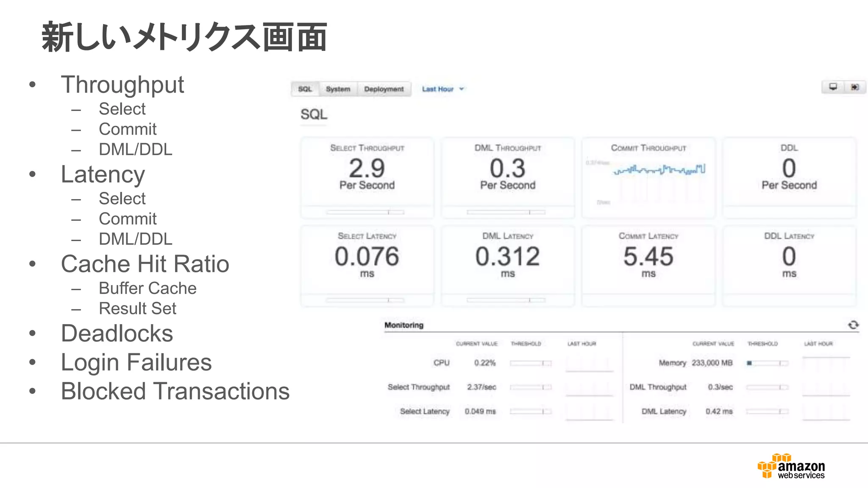Screen dimensions: 868x488
Task: Open Select Throughput last hour sparkline
Action: tap(590, 388)
